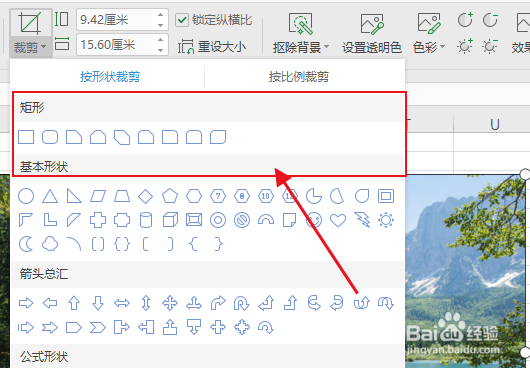Select the trapezoid shape
The width and height of the screenshot is (530, 368).
(x=122, y=196)
